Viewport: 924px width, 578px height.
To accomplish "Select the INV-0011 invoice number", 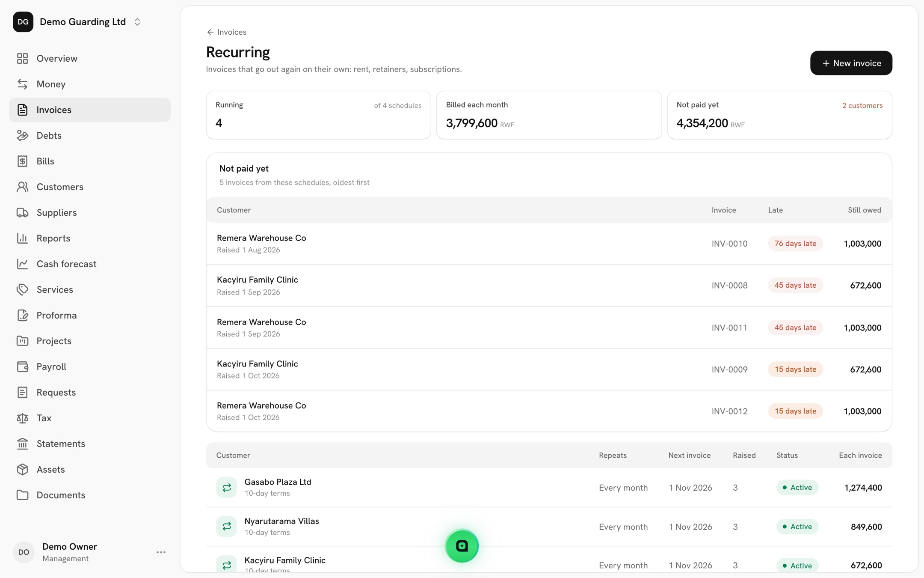I will click(x=729, y=328).
